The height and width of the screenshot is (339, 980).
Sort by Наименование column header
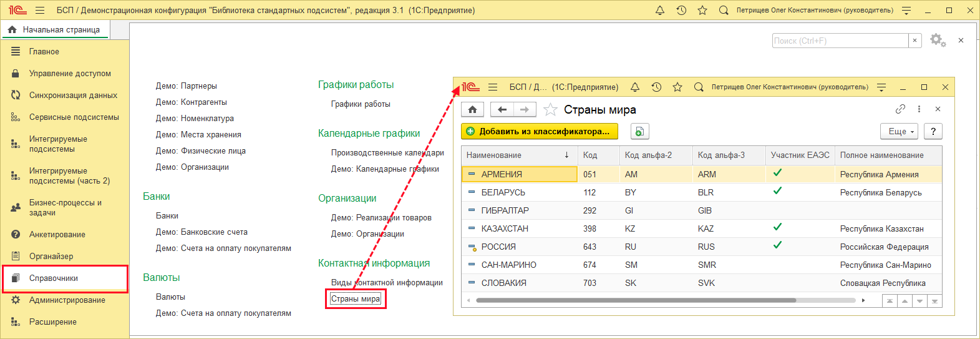(x=520, y=155)
